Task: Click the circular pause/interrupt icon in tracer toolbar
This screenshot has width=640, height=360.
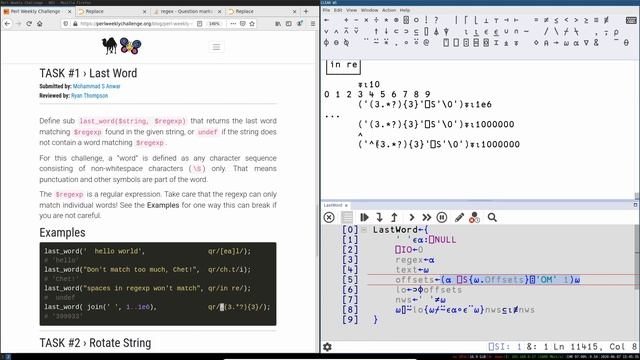Action: point(442,218)
